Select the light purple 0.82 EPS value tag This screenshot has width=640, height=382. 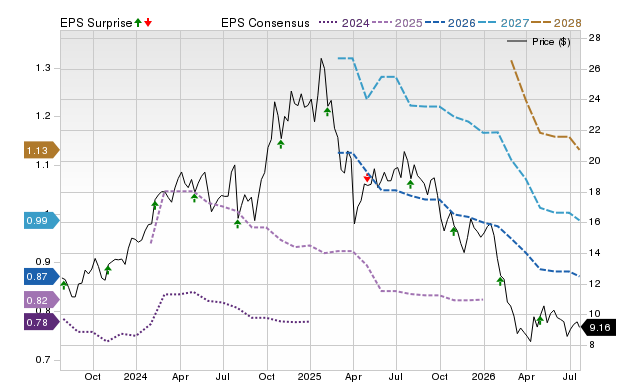point(41,300)
